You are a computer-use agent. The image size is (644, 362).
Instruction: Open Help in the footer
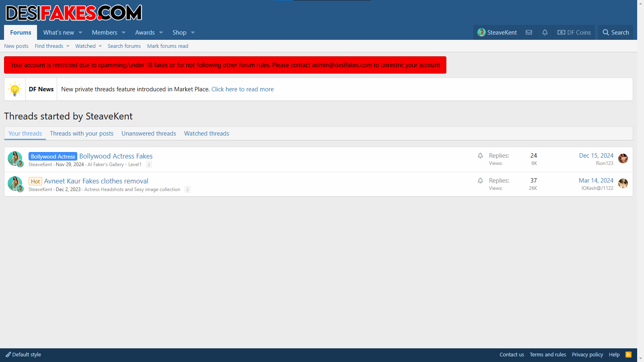click(x=614, y=354)
